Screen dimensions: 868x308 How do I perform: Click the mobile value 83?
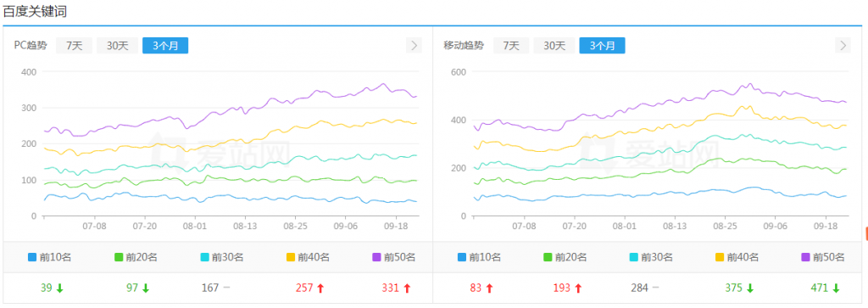click(x=476, y=288)
